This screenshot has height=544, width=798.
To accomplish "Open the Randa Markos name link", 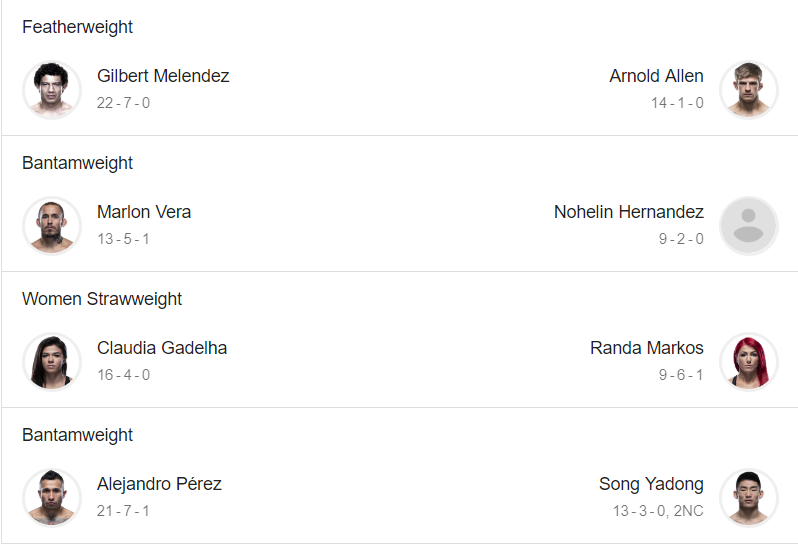I will coord(647,348).
